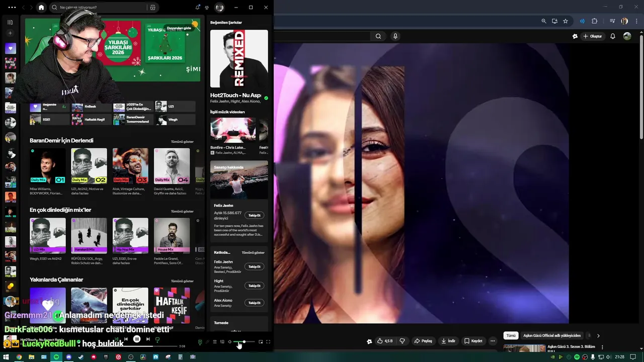
Task: Skip to next track in Spotify
Action: (148, 339)
